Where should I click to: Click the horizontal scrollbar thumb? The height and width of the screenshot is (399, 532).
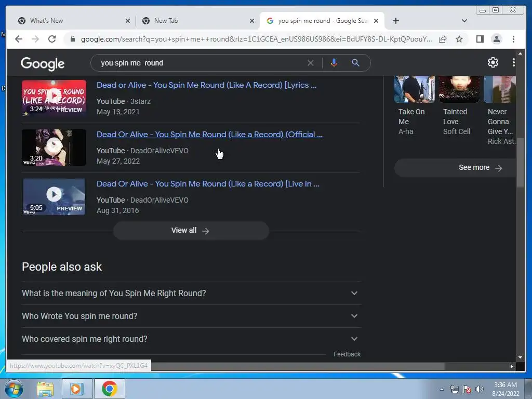298,366
